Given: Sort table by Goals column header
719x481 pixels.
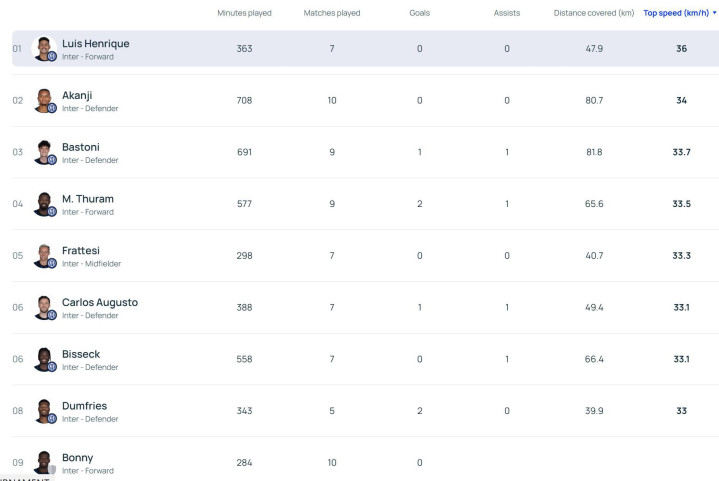Looking at the screenshot, I should [x=420, y=13].
